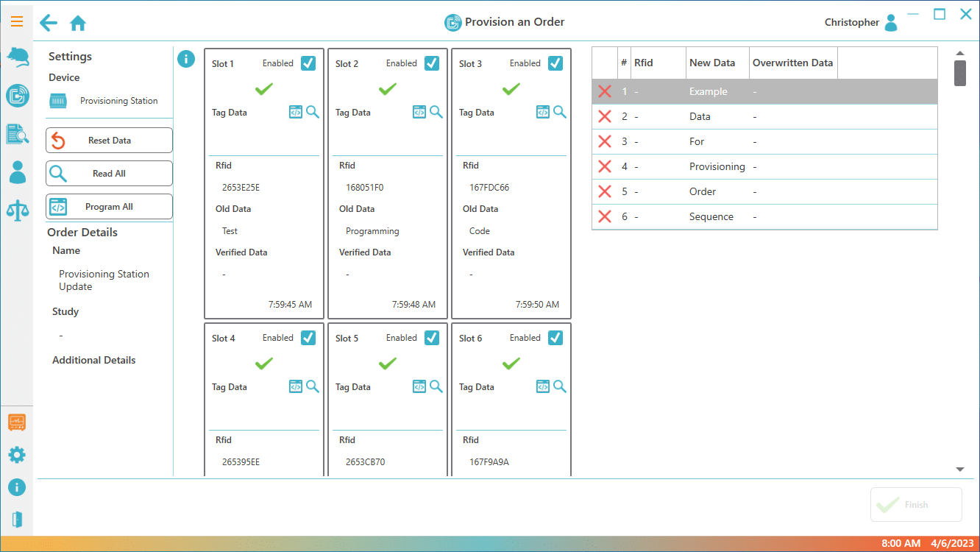Open the animal (mouse) section in sidebar
Screen dimensions: 980x552
click(x=17, y=57)
